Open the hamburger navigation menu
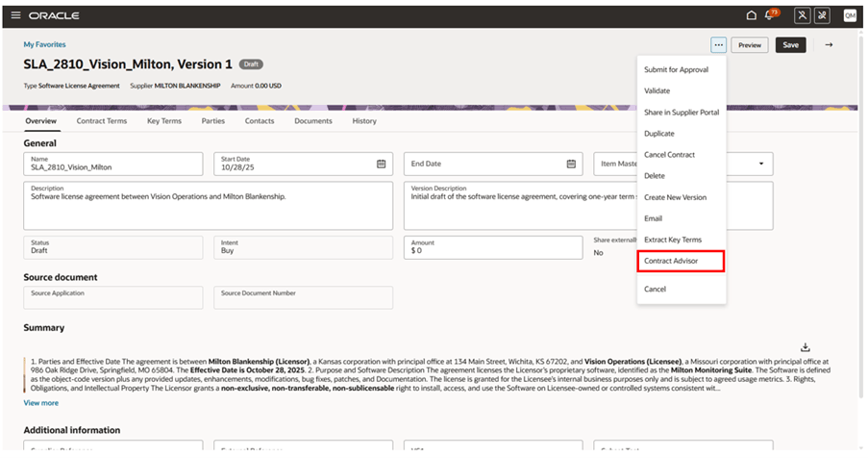868x458 pixels. pyautogui.click(x=15, y=15)
